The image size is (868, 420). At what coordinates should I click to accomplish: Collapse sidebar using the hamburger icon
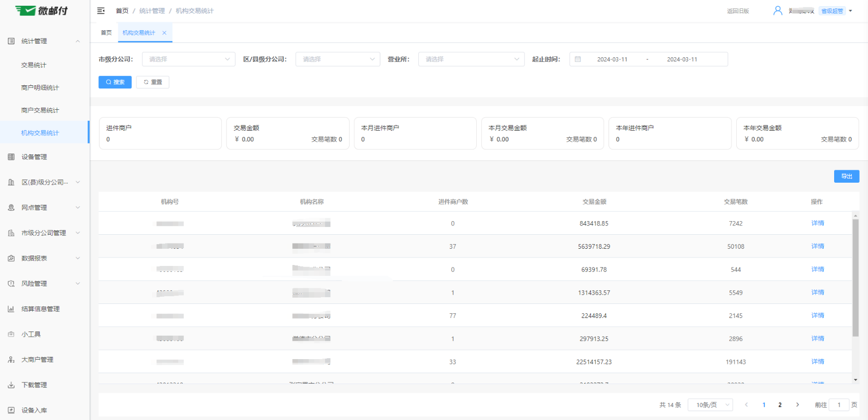(x=101, y=11)
